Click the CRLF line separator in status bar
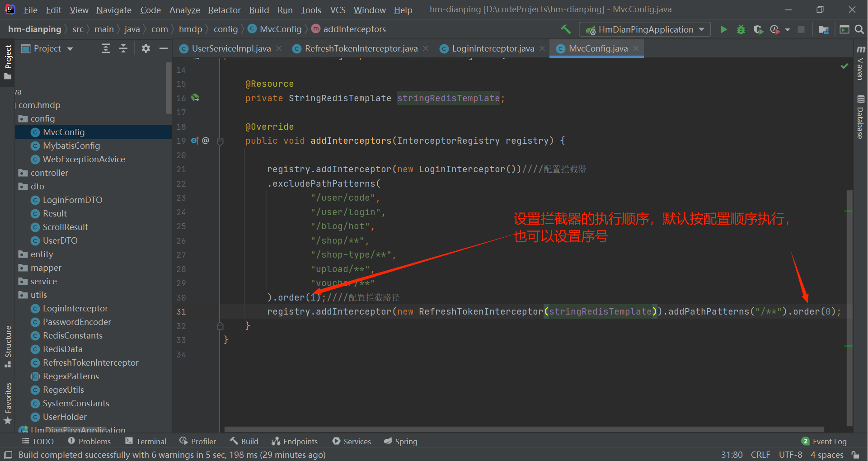Viewport: 868px width, 461px height. 760,455
